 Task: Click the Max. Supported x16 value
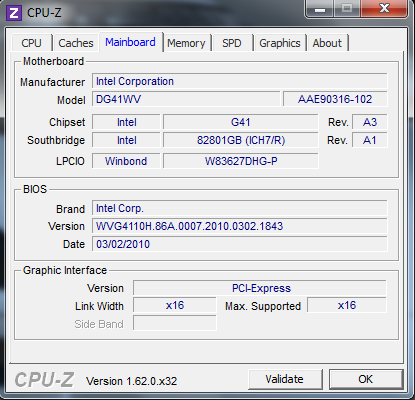tap(347, 305)
